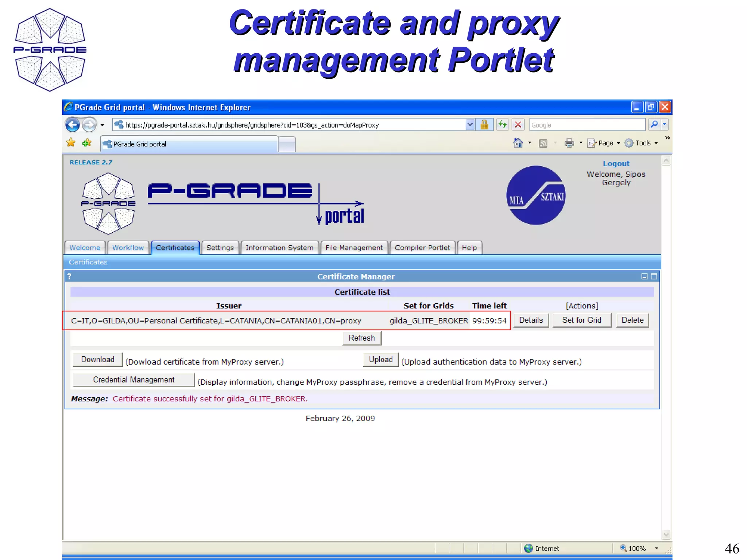The image size is (747, 560).
Task: Click the Internet zone globe icon
Action: click(528, 548)
